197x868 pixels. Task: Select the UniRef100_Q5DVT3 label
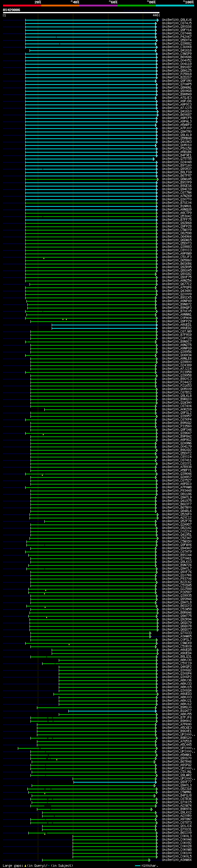tap(177, 243)
